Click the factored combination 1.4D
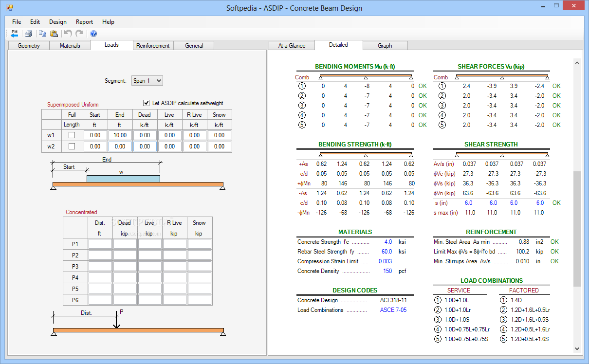 tap(516, 300)
